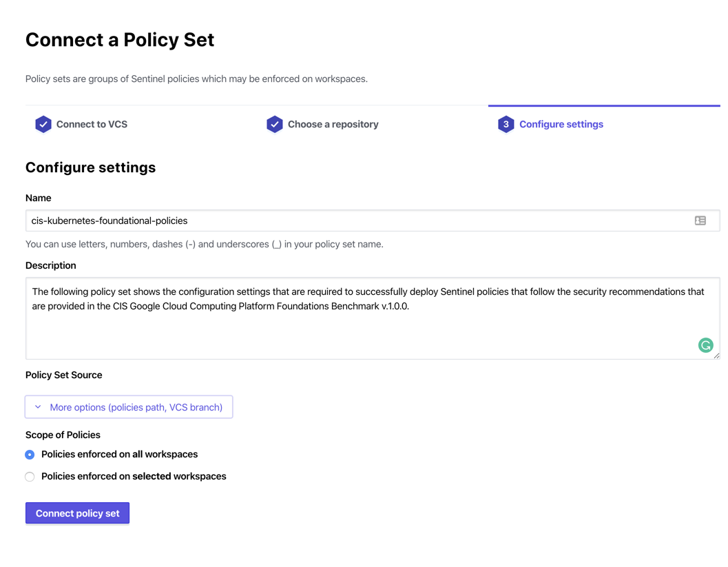This screenshot has height=567, width=728.
Task: Click the Name field label
Action: [x=38, y=198]
